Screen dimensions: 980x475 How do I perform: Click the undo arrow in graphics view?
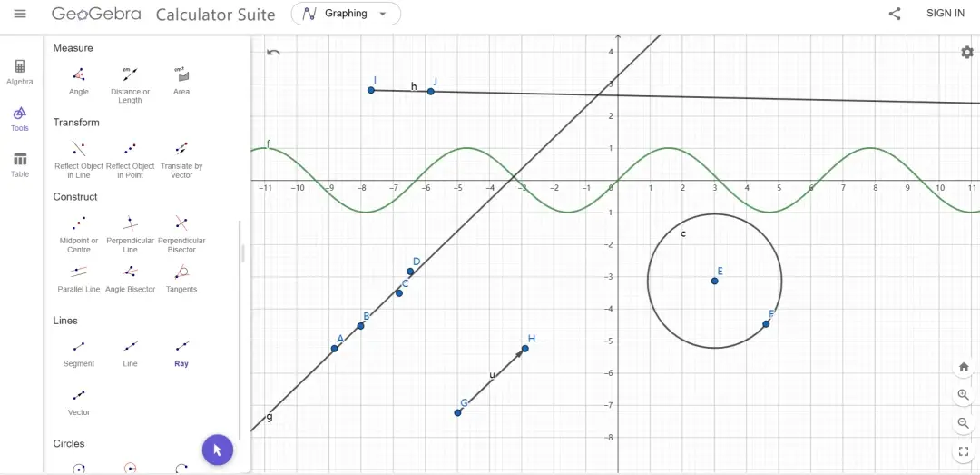click(273, 52)
